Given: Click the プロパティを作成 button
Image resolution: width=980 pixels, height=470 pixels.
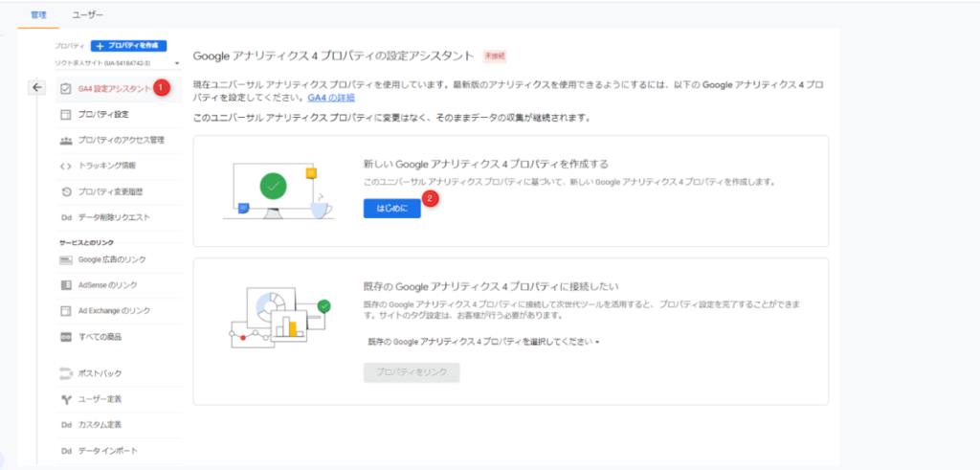Looking at the screenshot, I should point(129,46).
